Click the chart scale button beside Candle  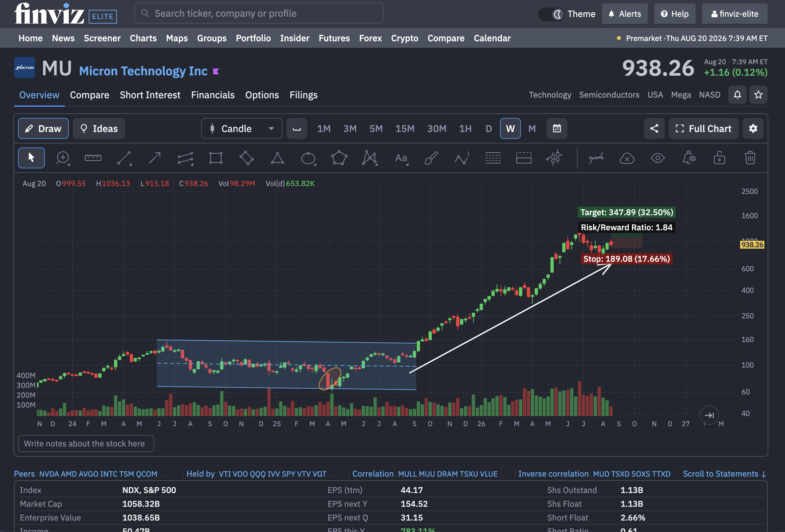tap(297, 128)
